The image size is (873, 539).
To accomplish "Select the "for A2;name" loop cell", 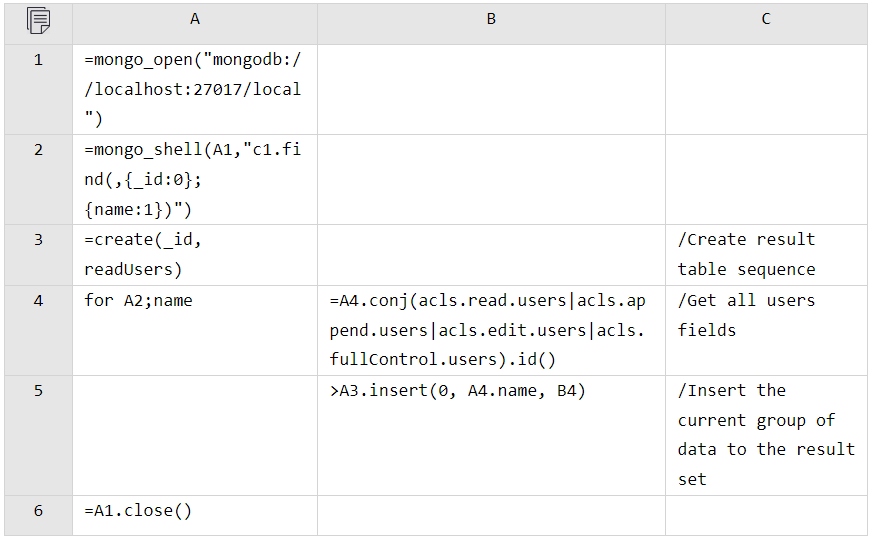I will click(195, 329).
